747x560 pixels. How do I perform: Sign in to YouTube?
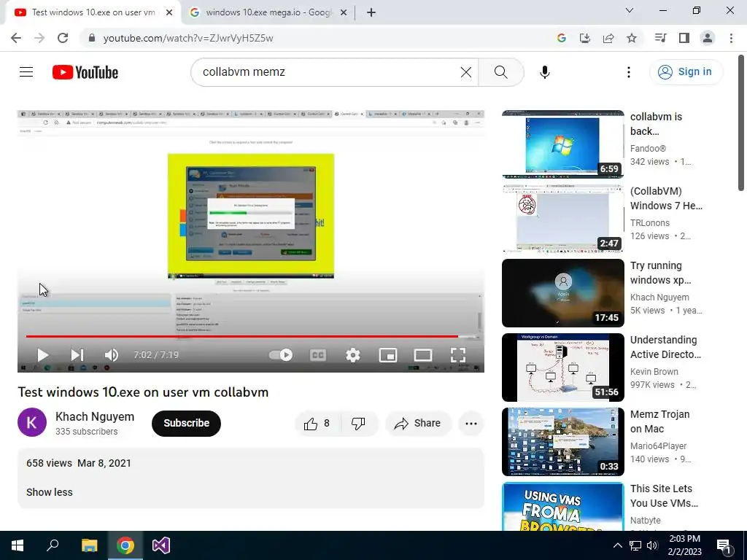point(686,72)
